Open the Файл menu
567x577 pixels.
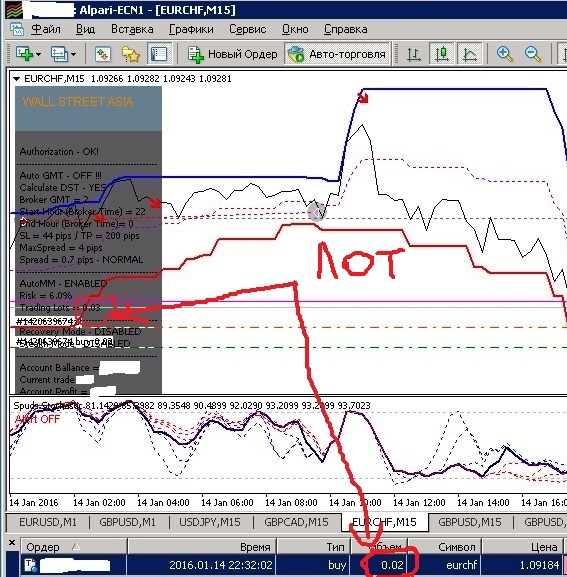tap(46, 29)
